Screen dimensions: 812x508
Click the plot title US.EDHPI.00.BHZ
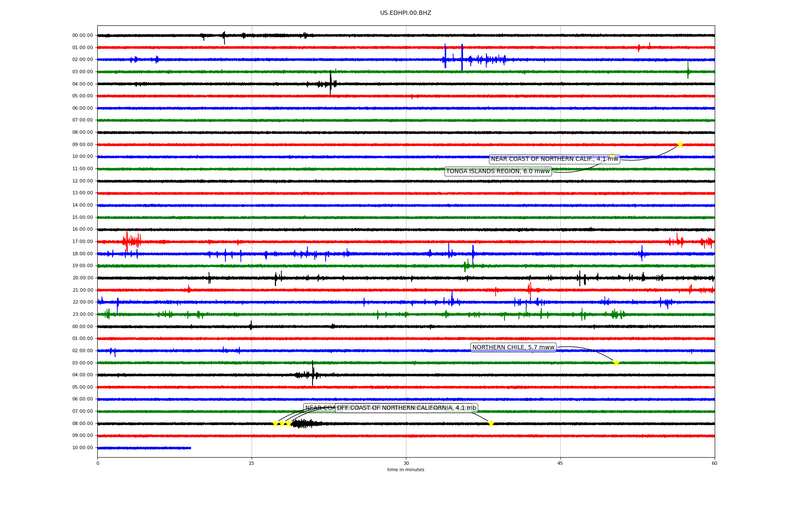click(x=406, y=13)
